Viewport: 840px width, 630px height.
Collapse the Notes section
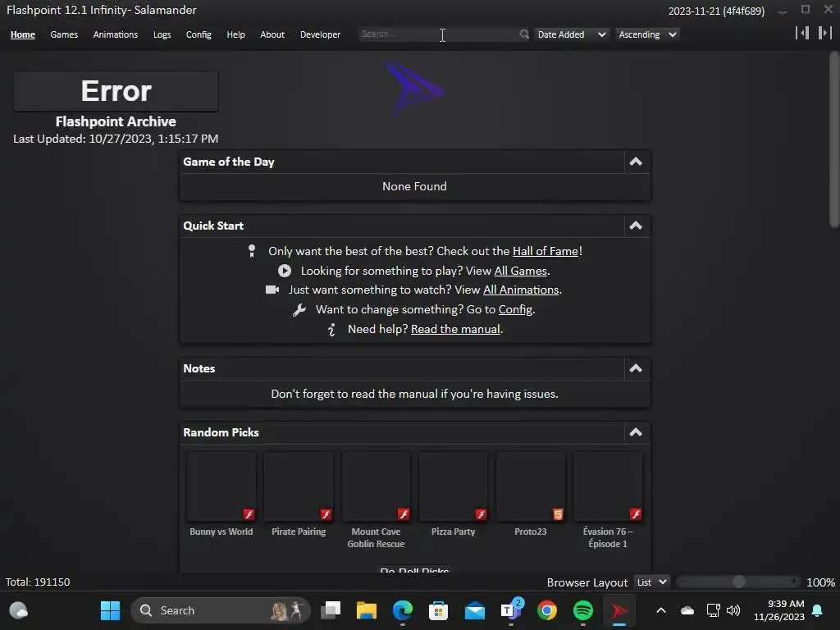pos(636,368)
